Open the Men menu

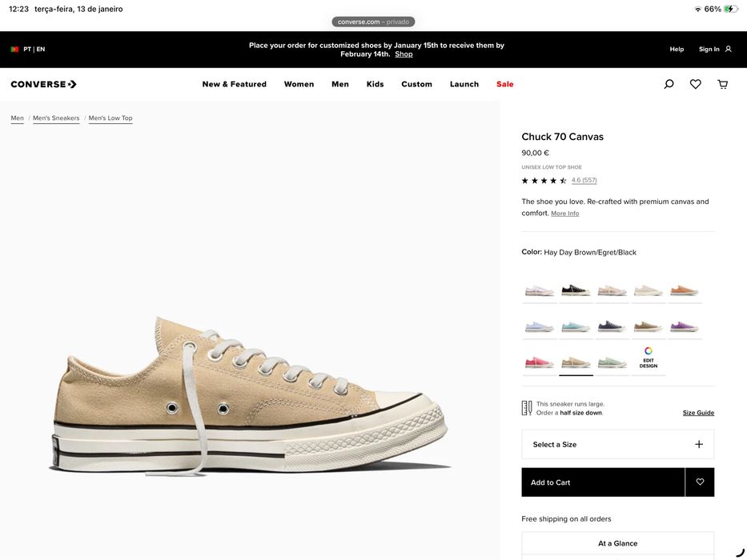(340, 84)
